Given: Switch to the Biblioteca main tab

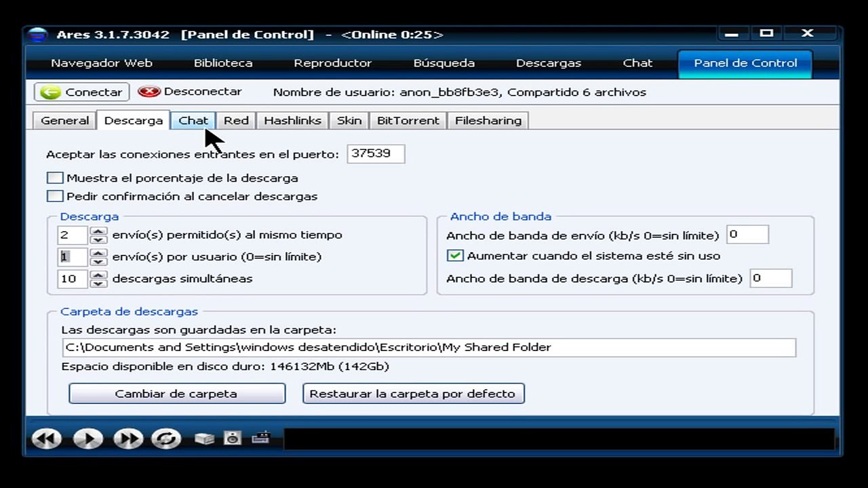Looking at the screenshot, I should pyautogui.click(x=223, y=63).
